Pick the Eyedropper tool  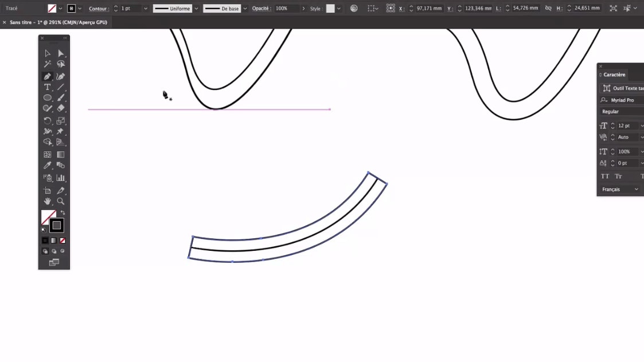point(48,166)
